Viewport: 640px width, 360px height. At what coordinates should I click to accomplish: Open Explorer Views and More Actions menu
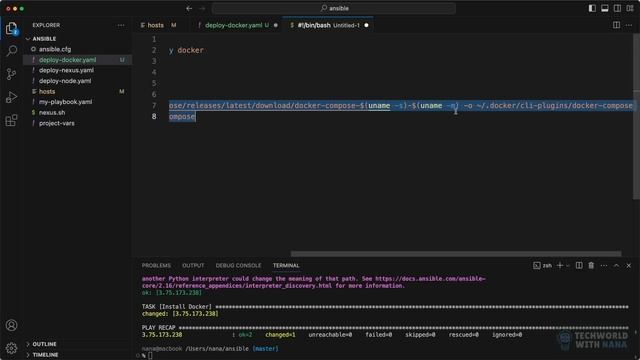121,25
